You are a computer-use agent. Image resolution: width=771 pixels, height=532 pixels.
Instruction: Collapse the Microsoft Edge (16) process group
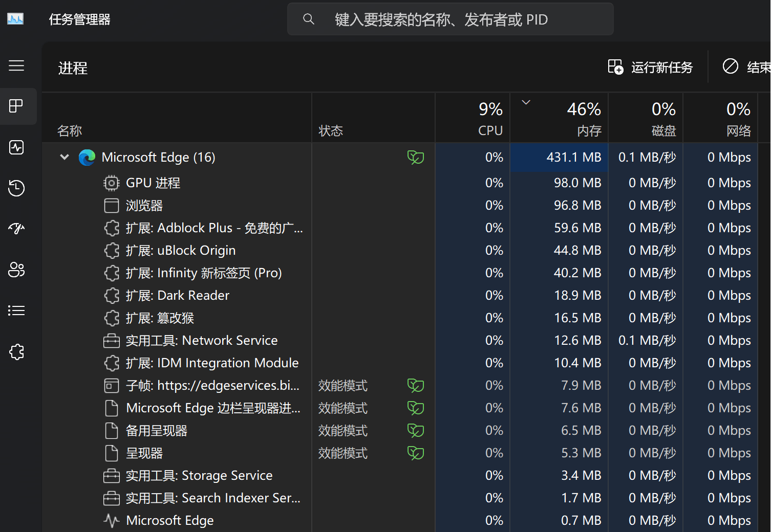click(65, 157)
